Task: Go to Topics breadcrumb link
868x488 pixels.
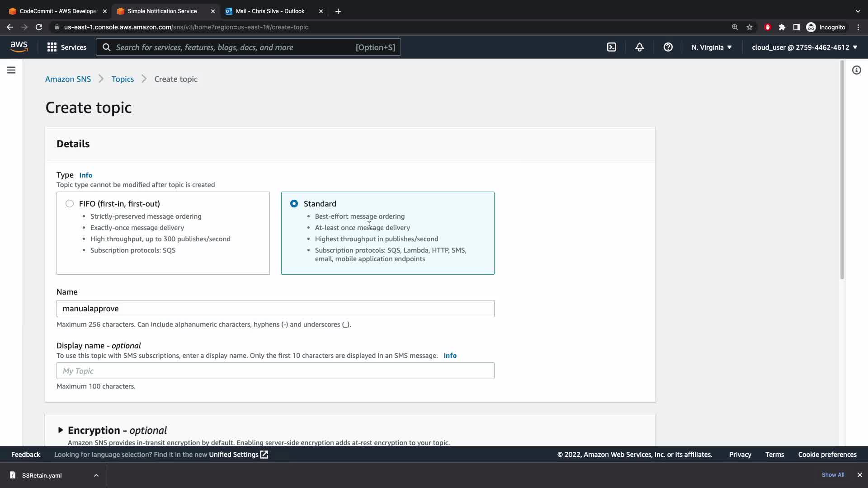Action: pyautogui.click(x=123, y=79)
